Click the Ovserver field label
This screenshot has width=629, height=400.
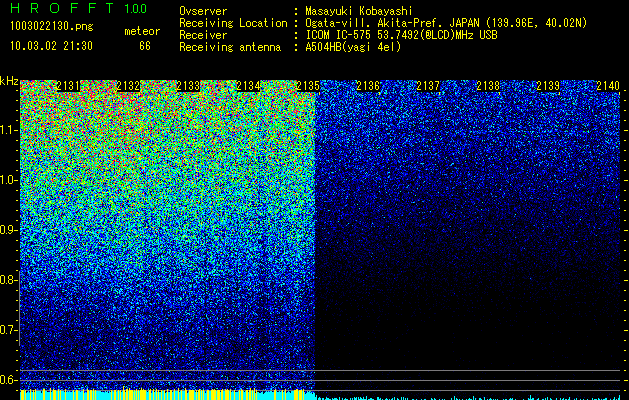203,11
